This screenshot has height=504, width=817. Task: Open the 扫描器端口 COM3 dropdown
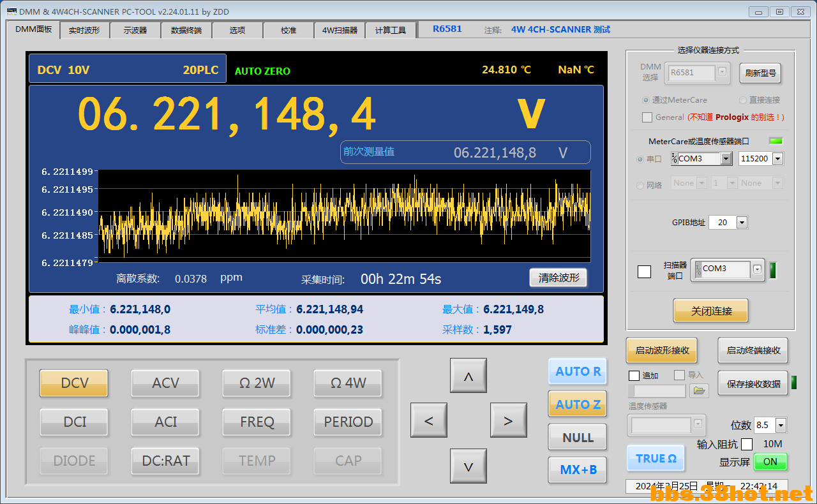click(x=757, y=269)
